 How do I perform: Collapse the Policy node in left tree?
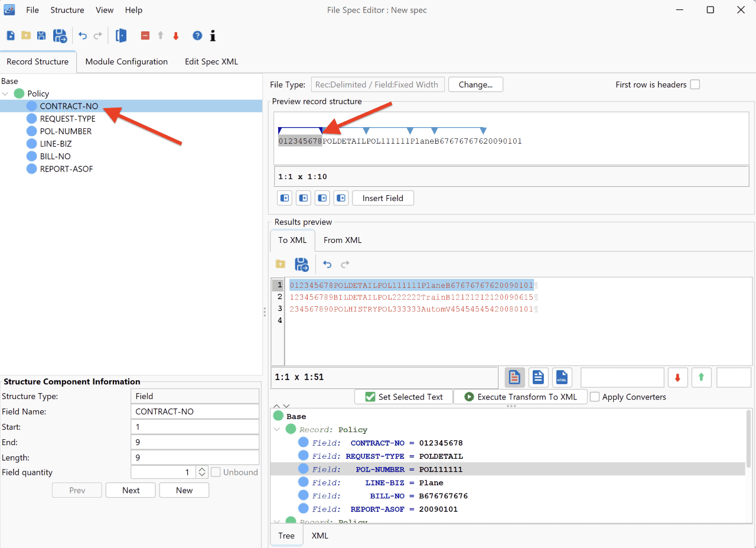(6, 93)
